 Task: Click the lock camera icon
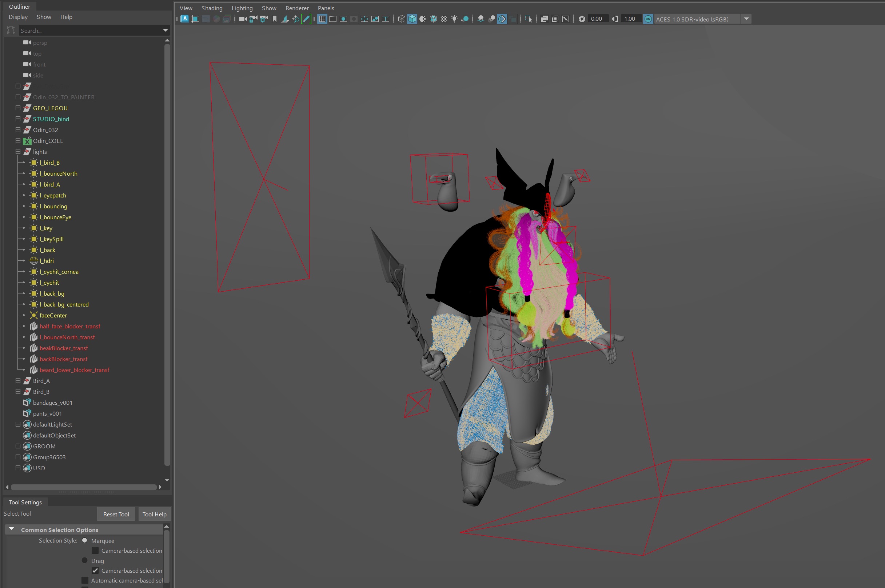click(254, 19)
